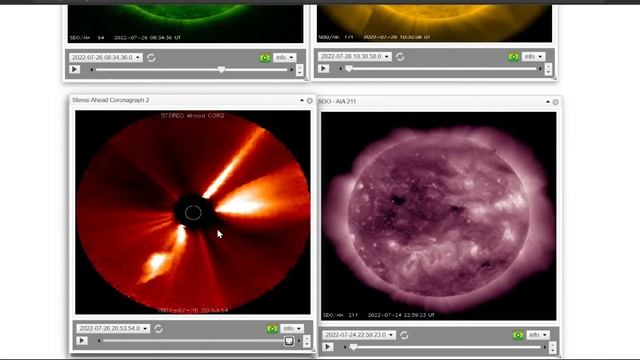Click green camera icon in Stereo Ahead Coronagraph panel
Screen dimensions: 640x360
click(272, 328)
